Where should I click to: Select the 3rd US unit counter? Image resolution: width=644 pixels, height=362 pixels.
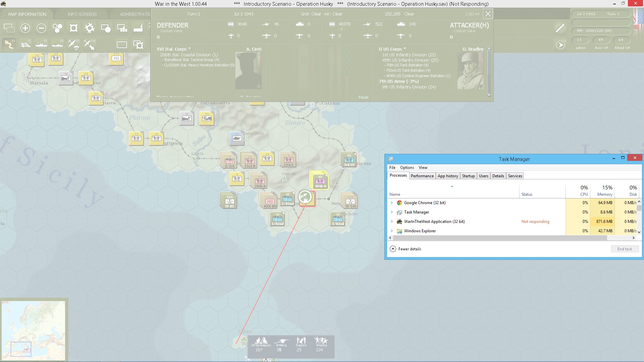pyautogui.click(x=349, y=159)
